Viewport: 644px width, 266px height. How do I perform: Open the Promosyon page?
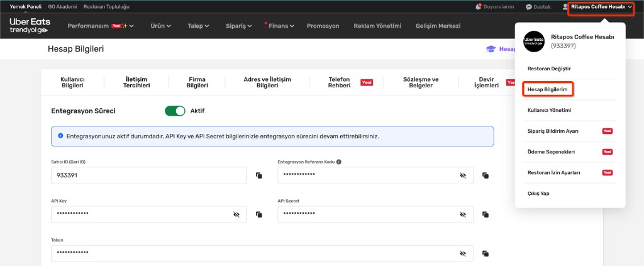[x=323, y=26]
